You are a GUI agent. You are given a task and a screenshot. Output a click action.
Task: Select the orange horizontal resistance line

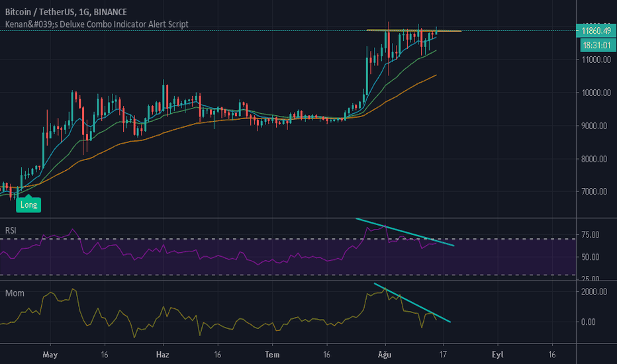point(414,30)
